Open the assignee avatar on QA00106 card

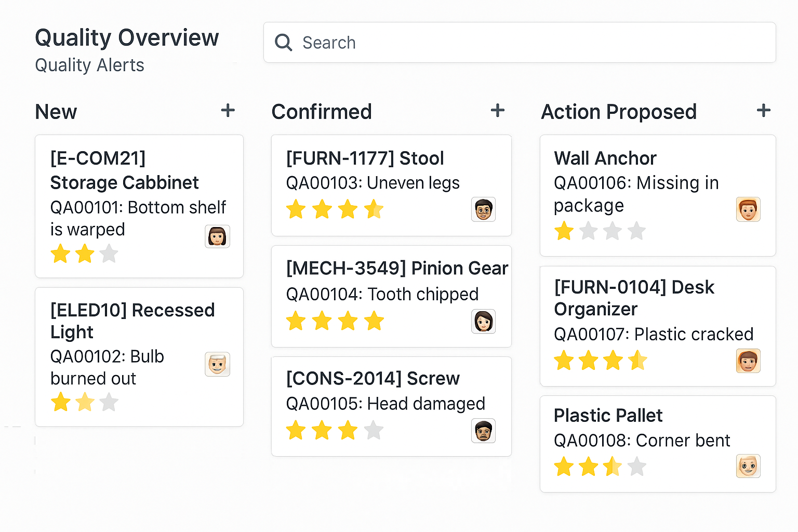pyautogui.click(x=748, y=209)
